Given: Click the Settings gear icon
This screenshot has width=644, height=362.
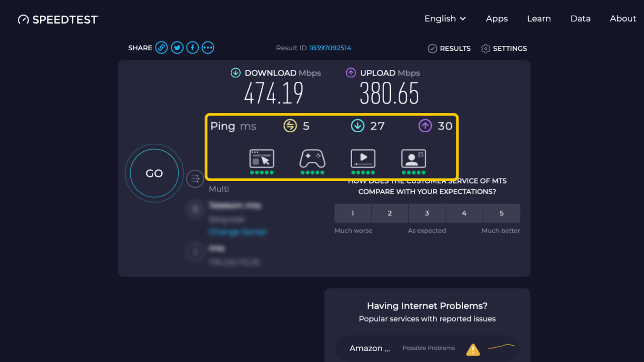Looking at the screenshot, I should click(485, 48).
